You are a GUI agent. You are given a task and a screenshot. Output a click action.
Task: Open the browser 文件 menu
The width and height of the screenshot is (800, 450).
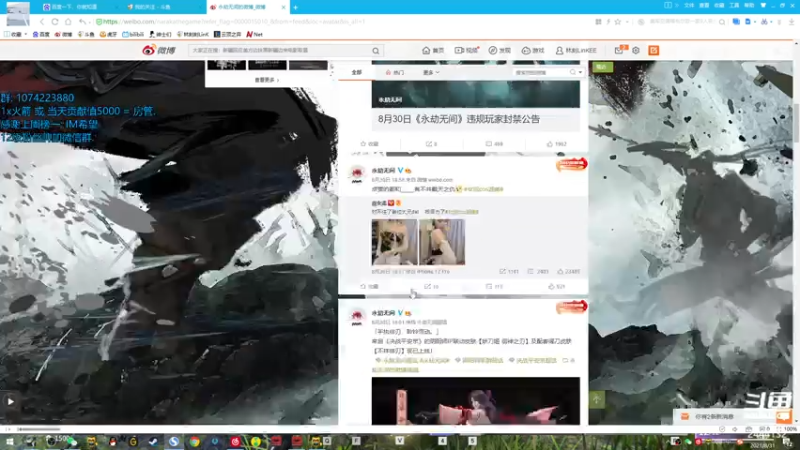689,5
